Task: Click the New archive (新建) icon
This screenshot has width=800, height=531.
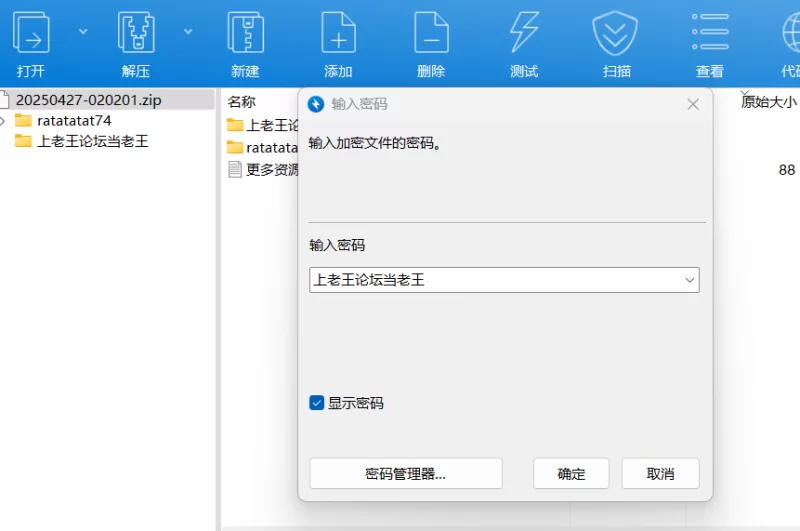Action: (x=245, y=33)
